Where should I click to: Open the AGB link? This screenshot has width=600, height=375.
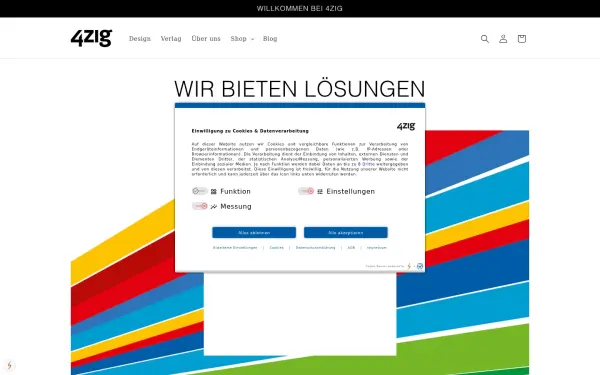pyautogui.click(x=351, y=248)
